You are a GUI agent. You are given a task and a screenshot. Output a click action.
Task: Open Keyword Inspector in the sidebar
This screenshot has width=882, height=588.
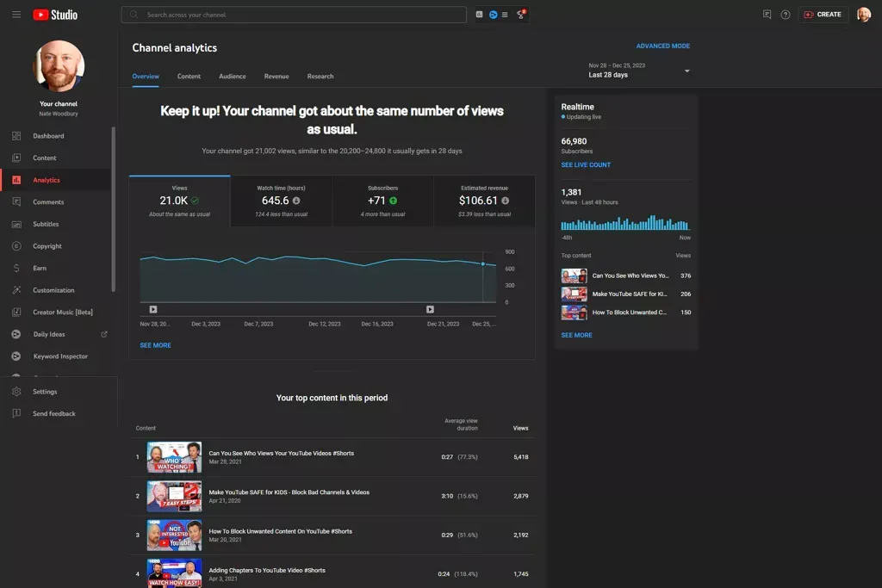[56, 356]
